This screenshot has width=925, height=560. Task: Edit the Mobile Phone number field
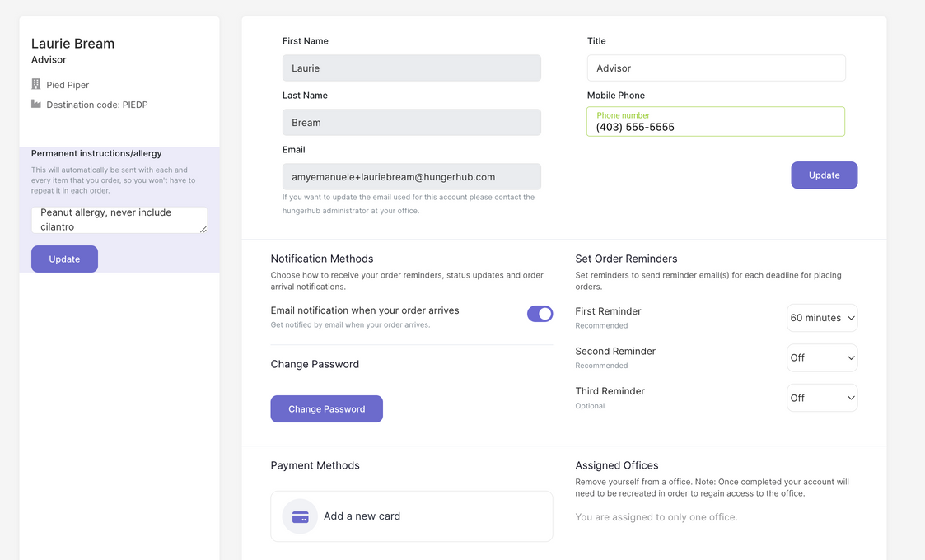tap(716, 127)
